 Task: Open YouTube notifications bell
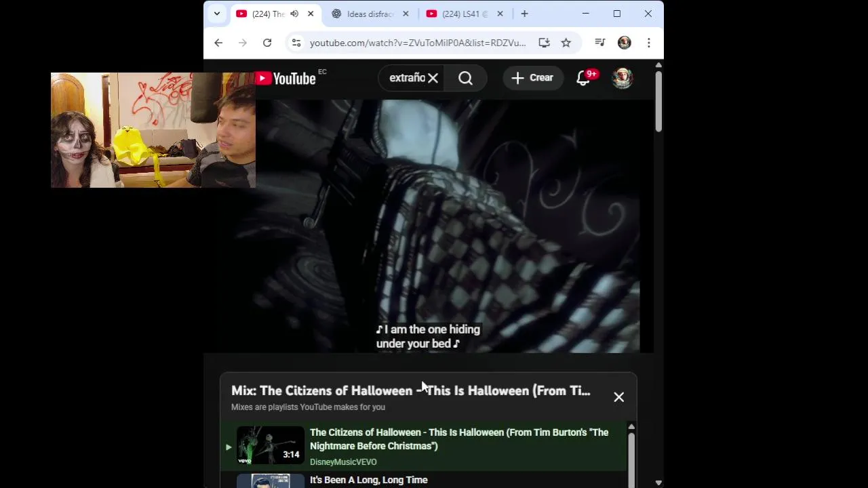[x=584, y=78]
